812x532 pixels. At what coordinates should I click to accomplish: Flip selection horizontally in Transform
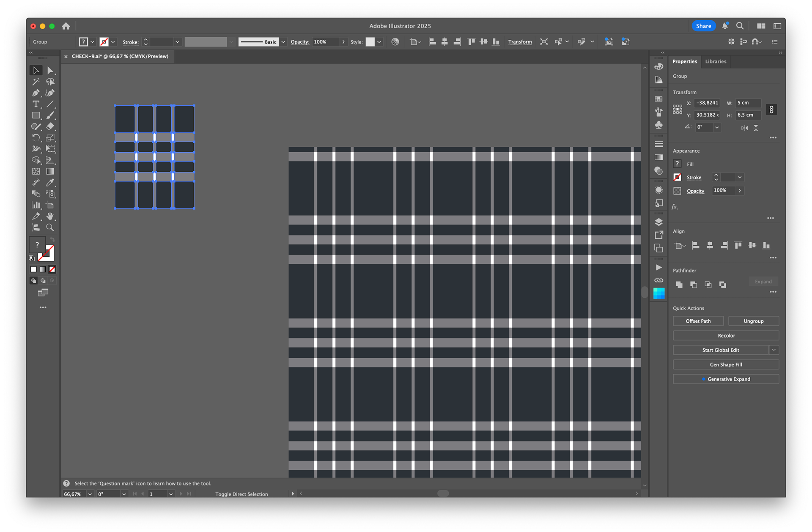(x=744, y=128)
